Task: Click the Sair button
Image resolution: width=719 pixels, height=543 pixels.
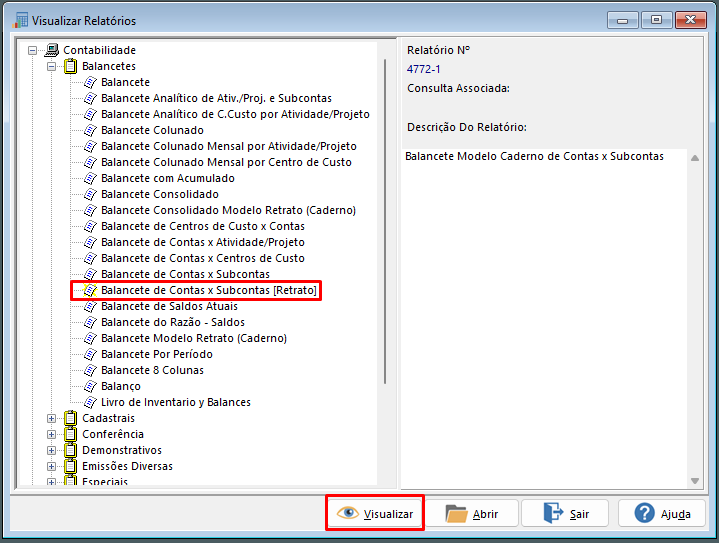Action: (565, 514)
